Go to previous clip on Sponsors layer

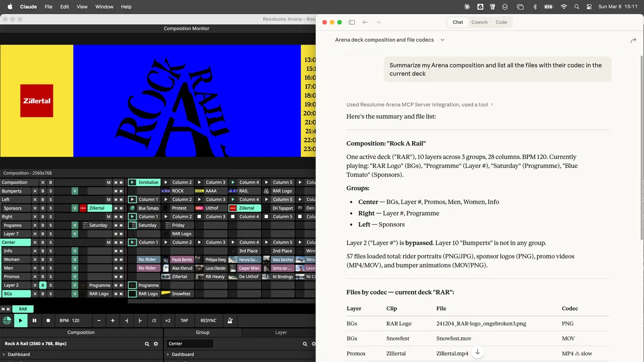[x=115, y=208]
